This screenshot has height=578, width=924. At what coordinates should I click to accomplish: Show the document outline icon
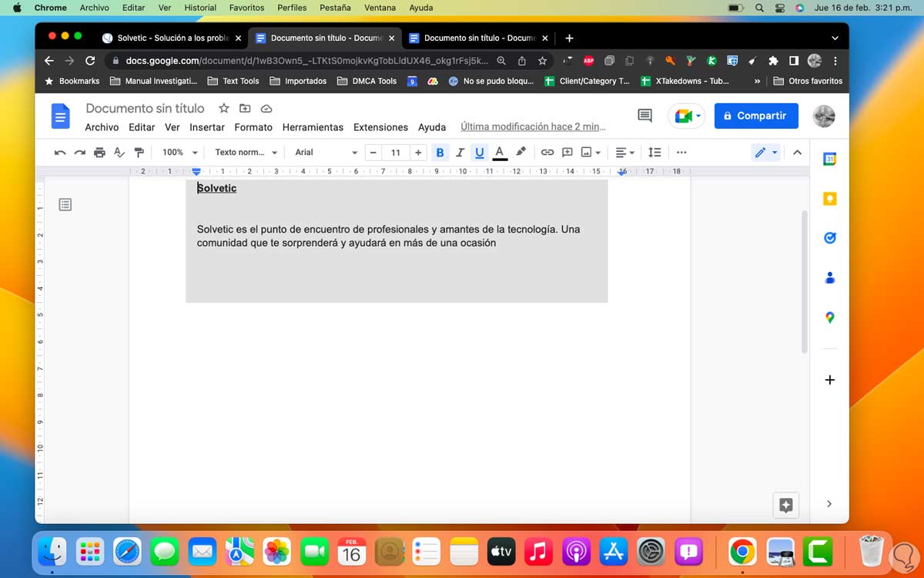tap(65, 204)
